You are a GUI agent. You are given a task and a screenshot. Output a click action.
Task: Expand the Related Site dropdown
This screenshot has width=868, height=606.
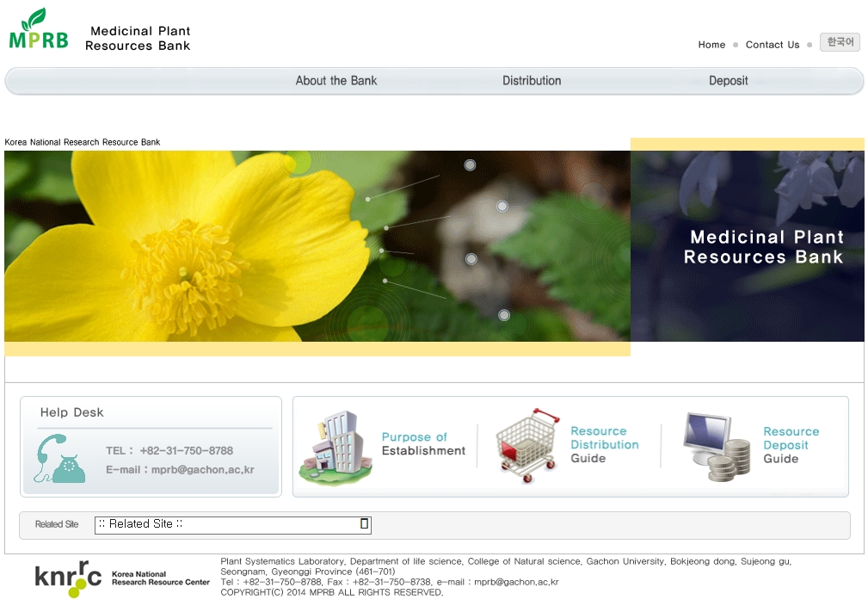point(232,524)
